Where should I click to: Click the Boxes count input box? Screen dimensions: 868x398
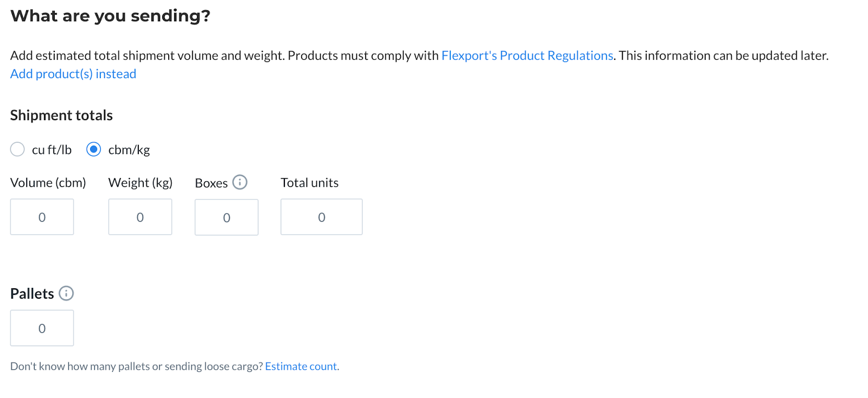pyautogui.click(x=226, y=217)
